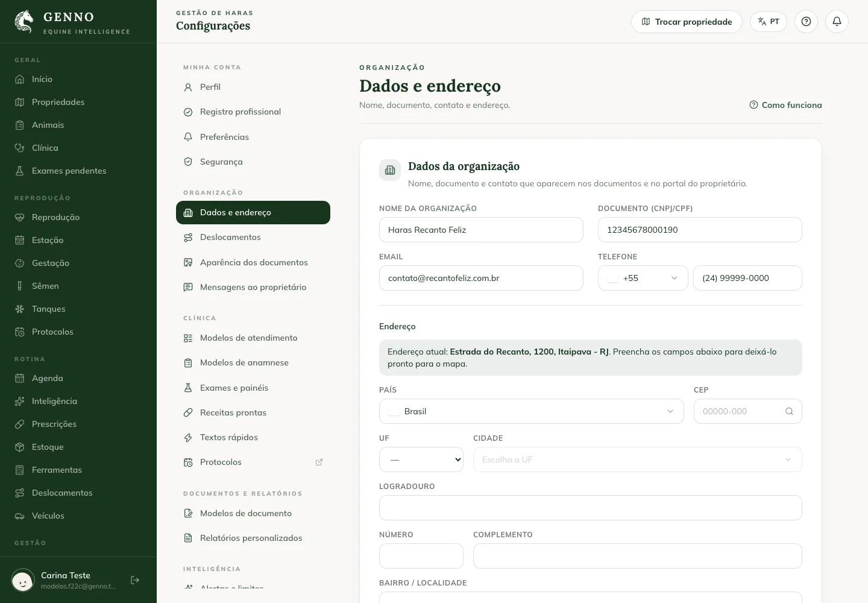
Task: Click the Trocar propriedade button
Action: click(x=687, y=22)
